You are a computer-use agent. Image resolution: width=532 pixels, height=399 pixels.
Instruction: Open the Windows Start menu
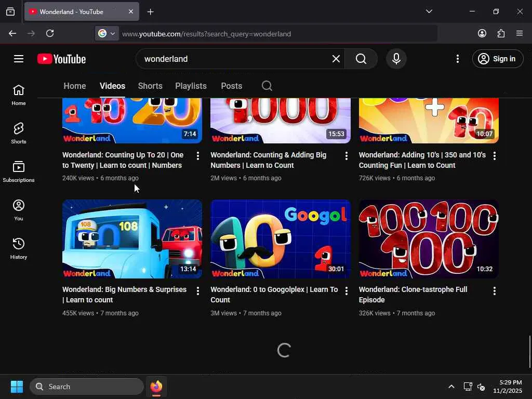point(17,387)
